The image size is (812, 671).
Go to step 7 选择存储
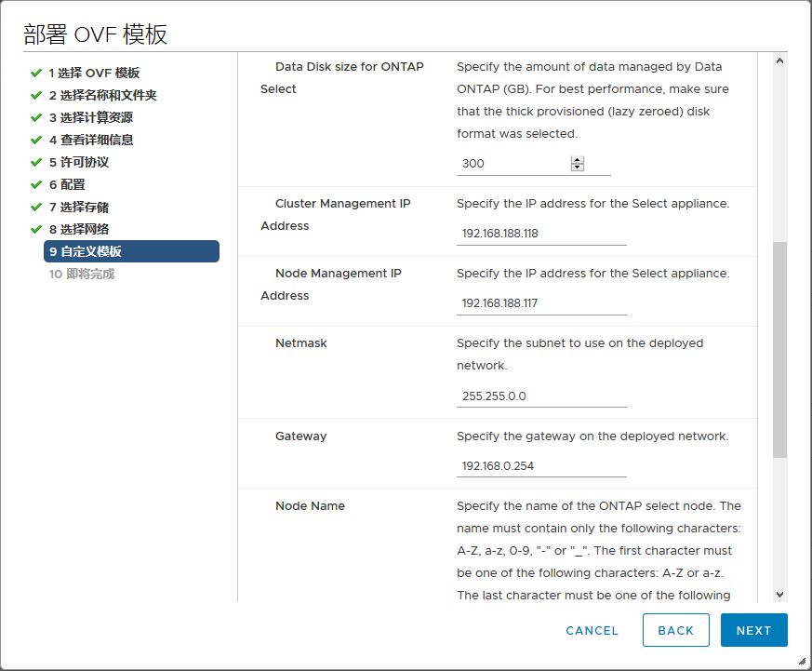[x=79, y=208]
